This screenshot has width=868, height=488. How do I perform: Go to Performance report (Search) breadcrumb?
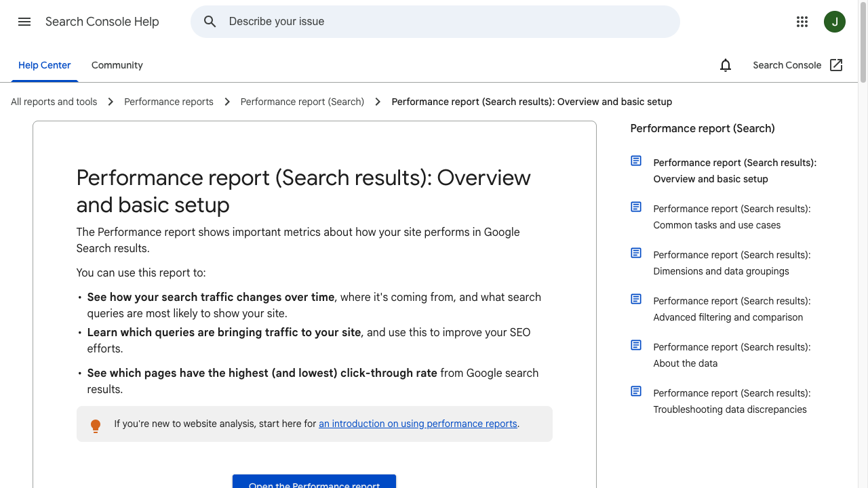[x=302, y=102]
